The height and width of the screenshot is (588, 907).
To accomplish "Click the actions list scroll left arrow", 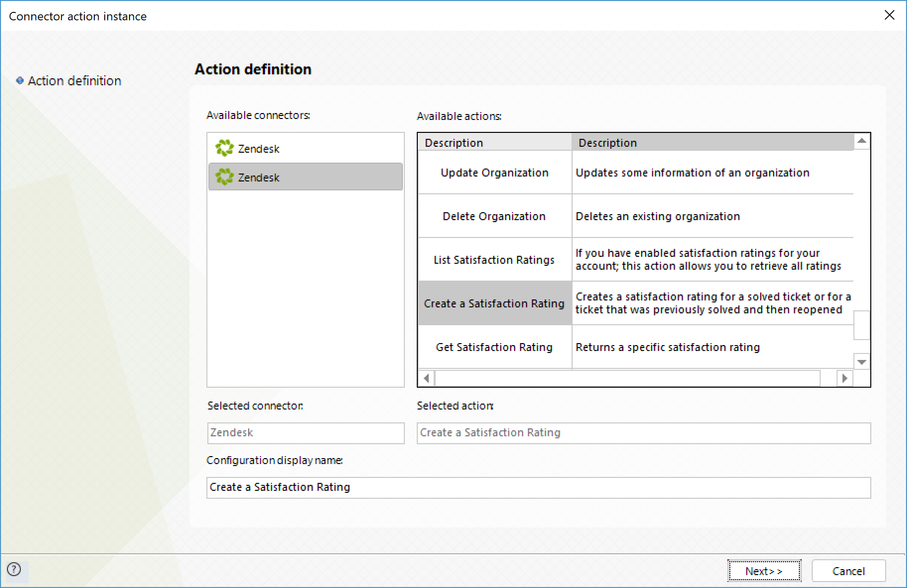I will (x=426, y=378).
